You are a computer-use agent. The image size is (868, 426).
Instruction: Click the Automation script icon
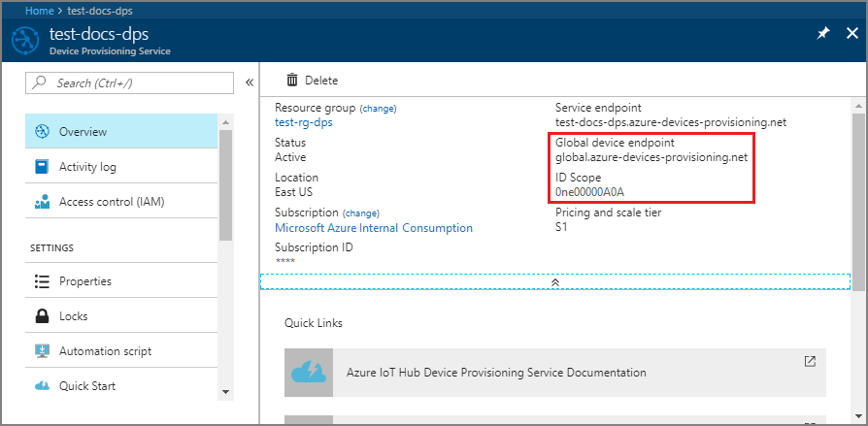(42, 351)
